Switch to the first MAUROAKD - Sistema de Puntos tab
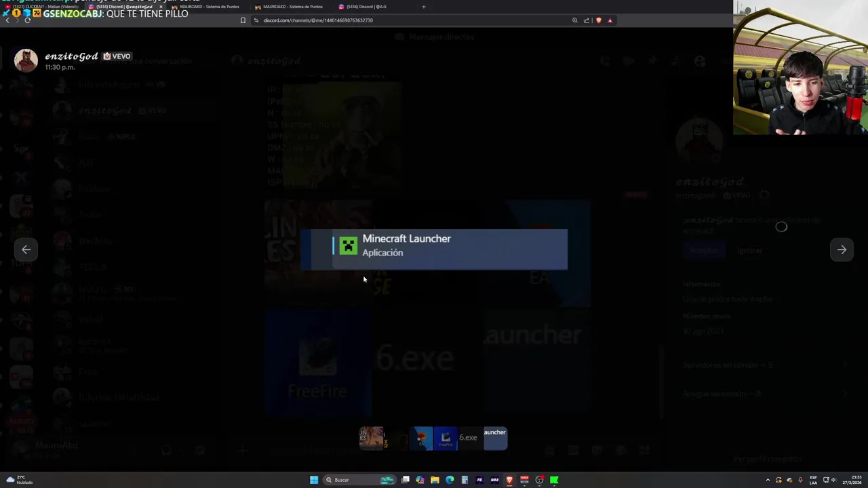868x488 pixels. pos(209,7)
